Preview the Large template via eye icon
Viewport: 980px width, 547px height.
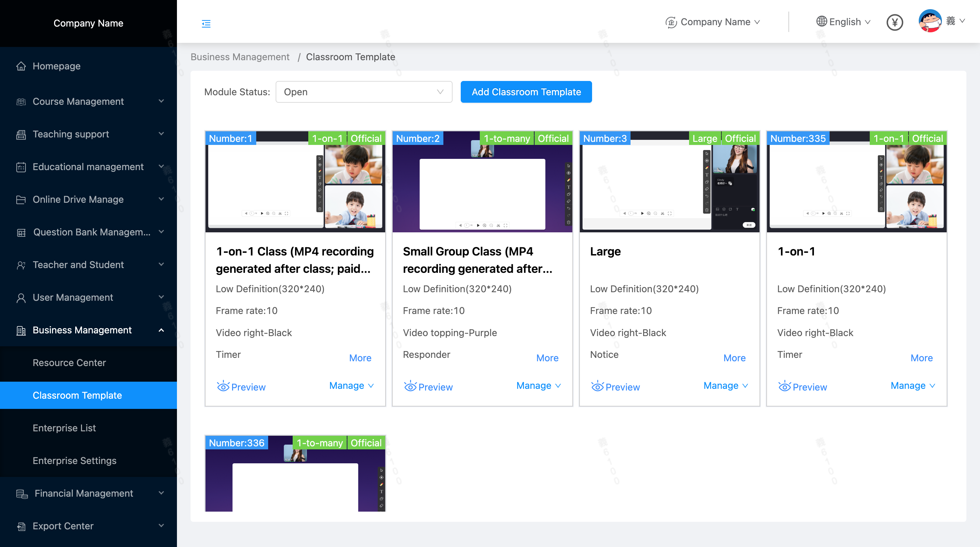597,387
